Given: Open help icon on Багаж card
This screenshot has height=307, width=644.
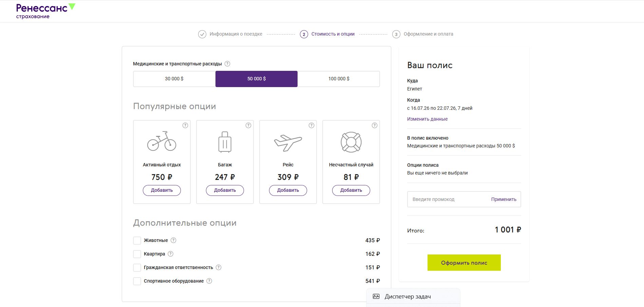Looking at the screenshot, I should pos(248,125).
